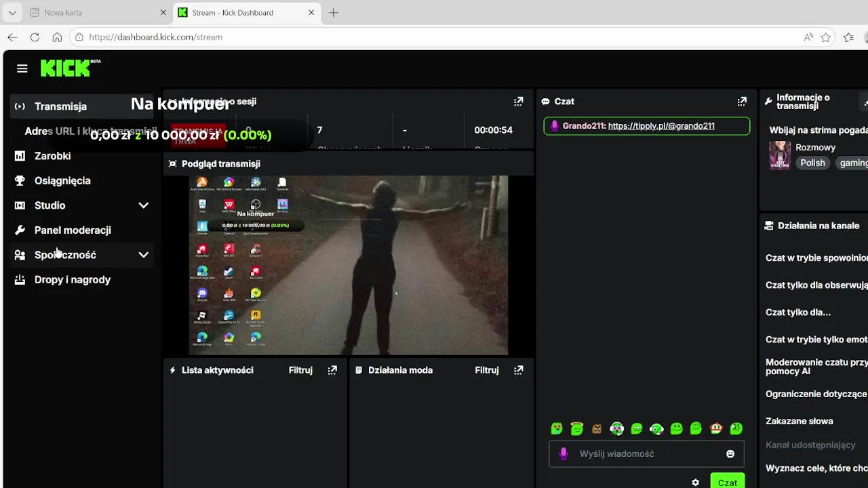Enable read aloud in address bar
The height and width of the screenshot is (488, 868).
808,37
